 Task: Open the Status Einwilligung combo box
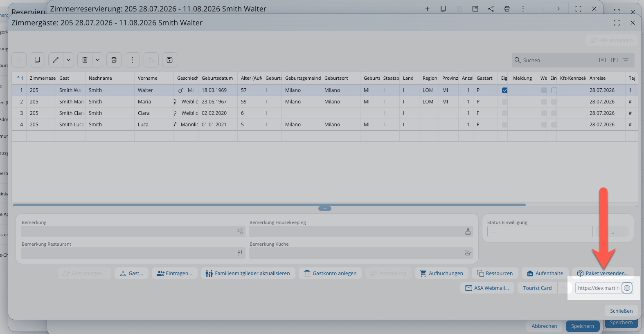pyautogui.click(x=540, y=231)
